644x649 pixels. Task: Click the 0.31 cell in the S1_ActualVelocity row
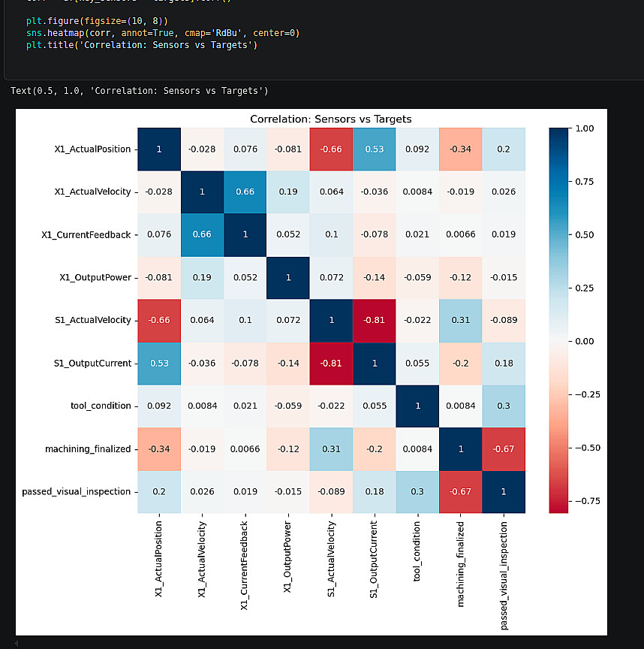click(460, 320)
